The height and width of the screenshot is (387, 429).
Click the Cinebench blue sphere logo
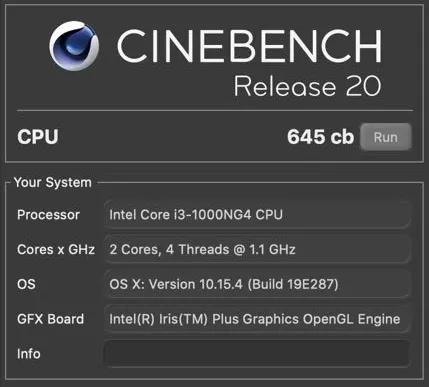(x=74, y=46)
